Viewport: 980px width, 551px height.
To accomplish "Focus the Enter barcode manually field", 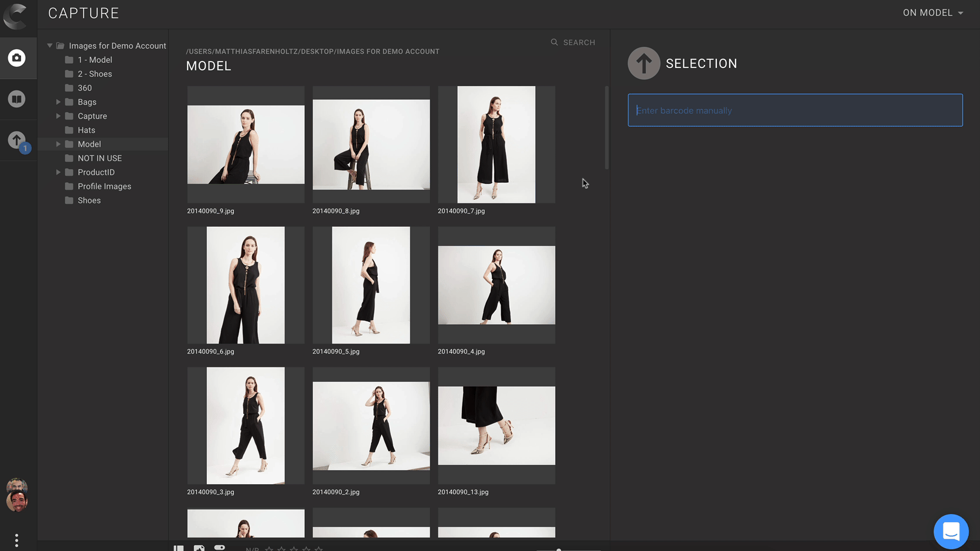I will pos(795,110).
